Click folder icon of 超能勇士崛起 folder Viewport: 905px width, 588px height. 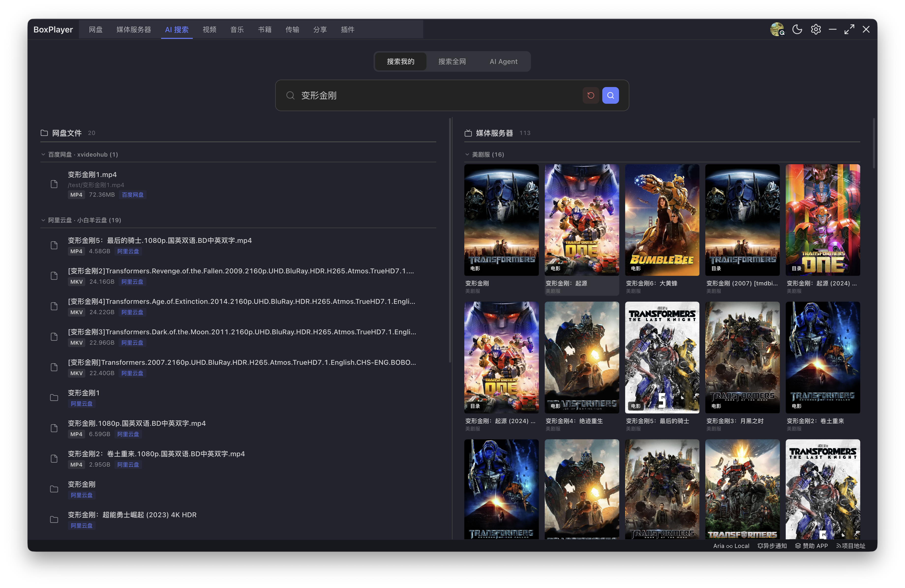click(x=54, y=520)
